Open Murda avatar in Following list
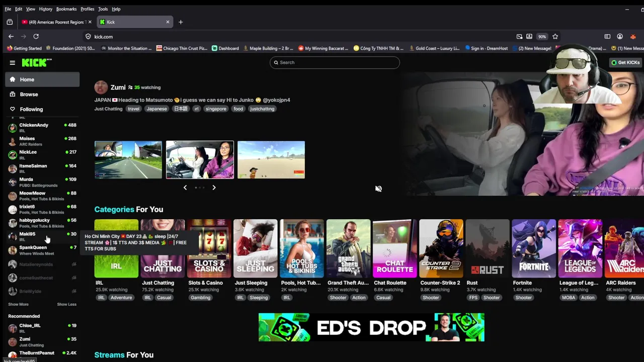 coord(13,182)
